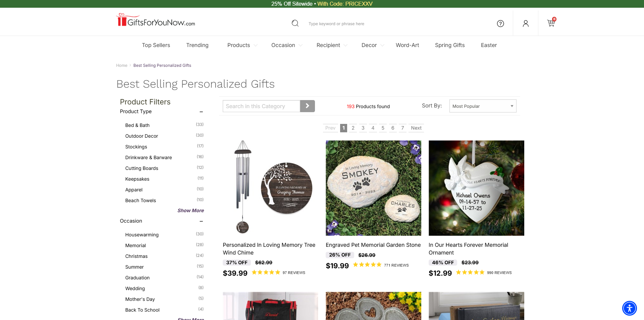Image resolution: width=644 pixels, height=320 pixels.
Task: Submit category search arrow button
Action: 307,106
